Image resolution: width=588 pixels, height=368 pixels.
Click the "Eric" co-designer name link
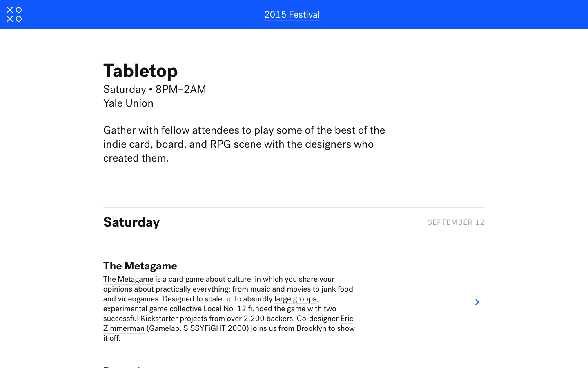(x=347, y=319)
